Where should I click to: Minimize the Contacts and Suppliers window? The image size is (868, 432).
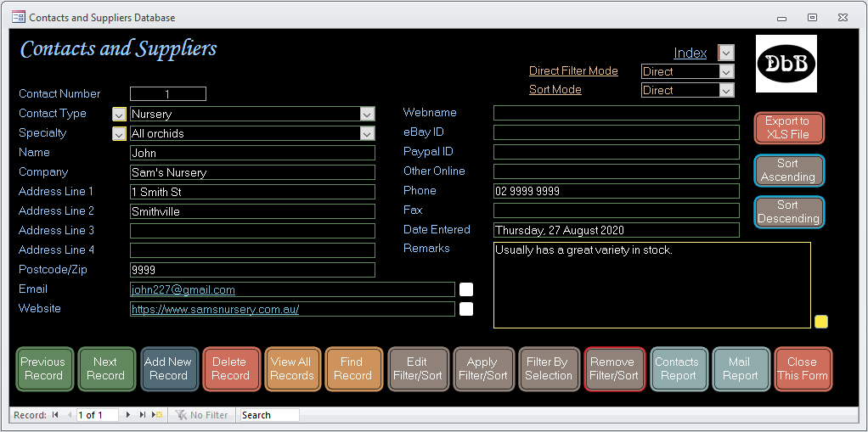pyautogui.click(x=781, y=18)
